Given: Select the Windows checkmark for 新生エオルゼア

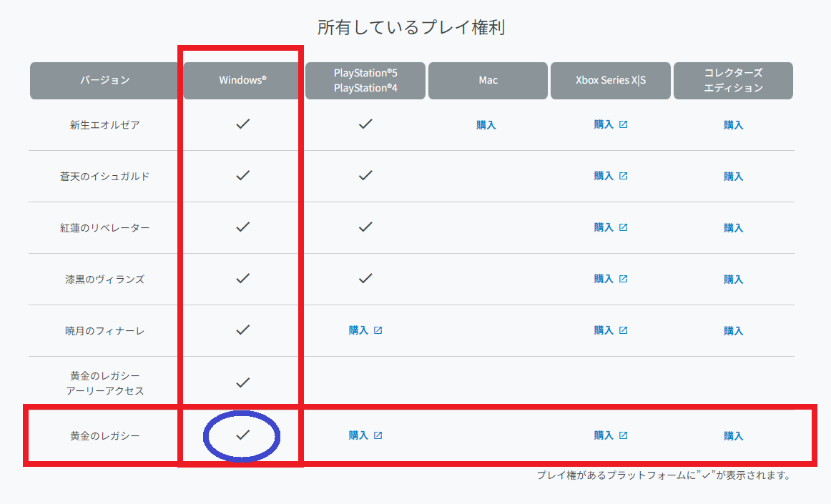Looking at the screenshot, I should coord(242,124).
